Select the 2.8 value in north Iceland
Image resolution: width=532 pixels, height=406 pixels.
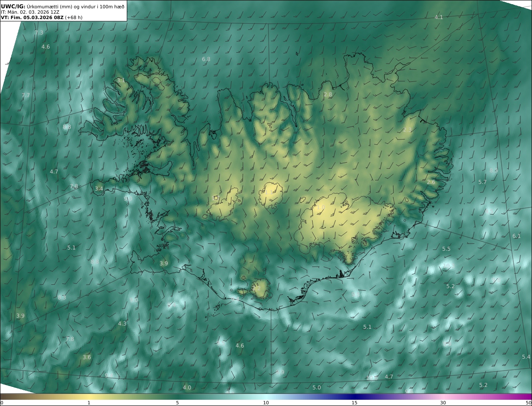pos(328,95)
